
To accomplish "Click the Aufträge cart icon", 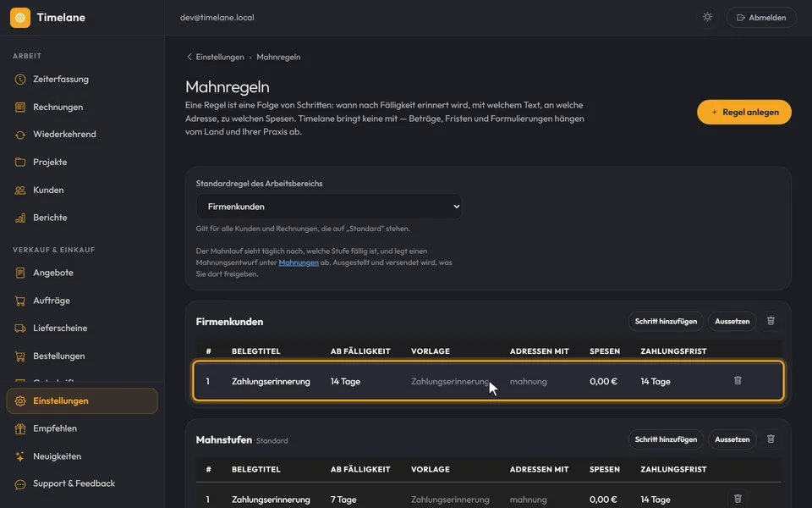I will click(x=20, y=301).
